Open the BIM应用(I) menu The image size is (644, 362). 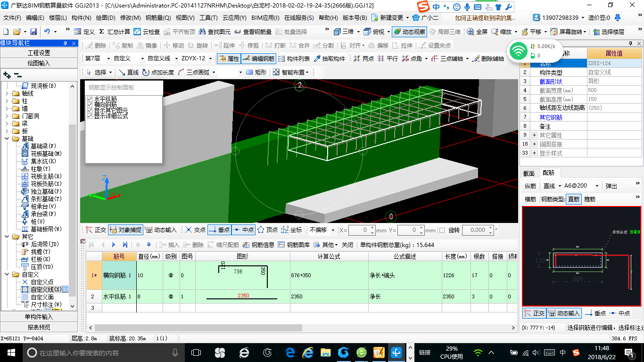pyautogui.click(x=265, y=18)
